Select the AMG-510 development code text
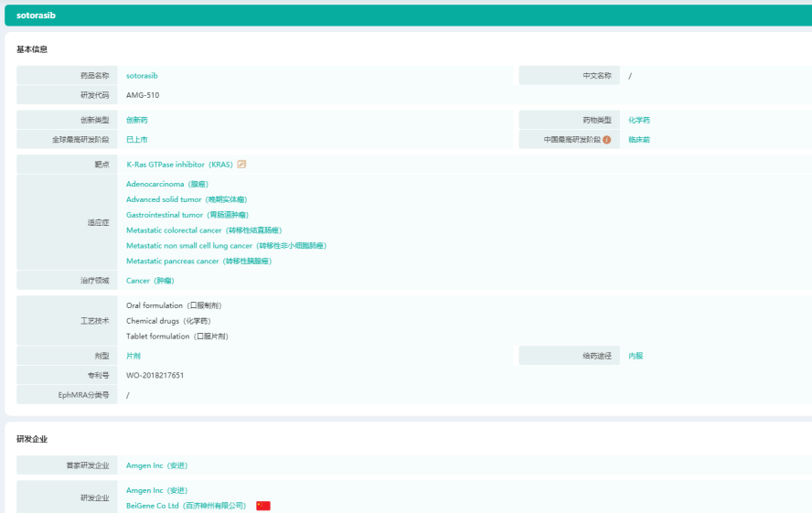The width and height of the screenshot is (812, 513). click(143, 95)
